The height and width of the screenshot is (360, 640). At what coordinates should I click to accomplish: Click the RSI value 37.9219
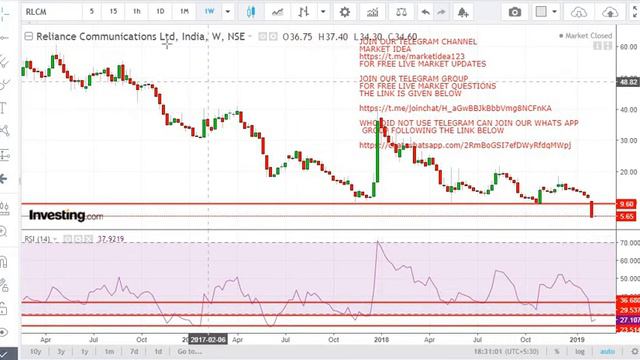(x=111, y=239)
